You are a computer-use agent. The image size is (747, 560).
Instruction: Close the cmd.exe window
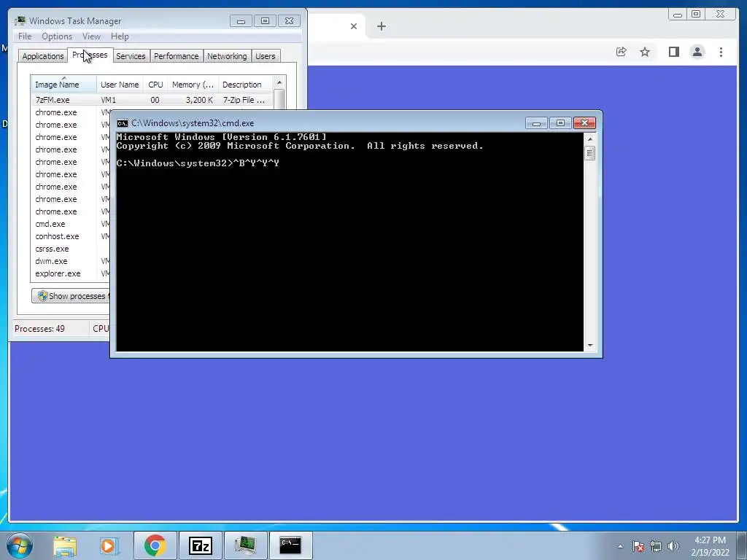tap(584, 123)
